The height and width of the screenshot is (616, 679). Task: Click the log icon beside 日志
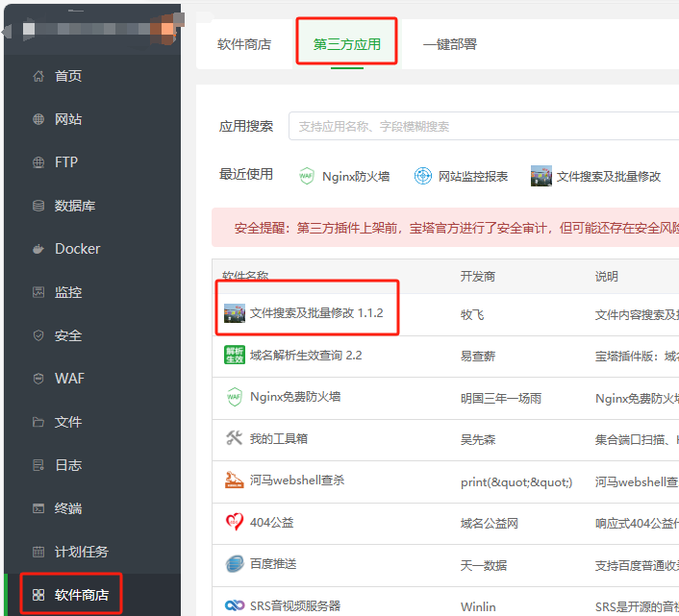point(38,465)
